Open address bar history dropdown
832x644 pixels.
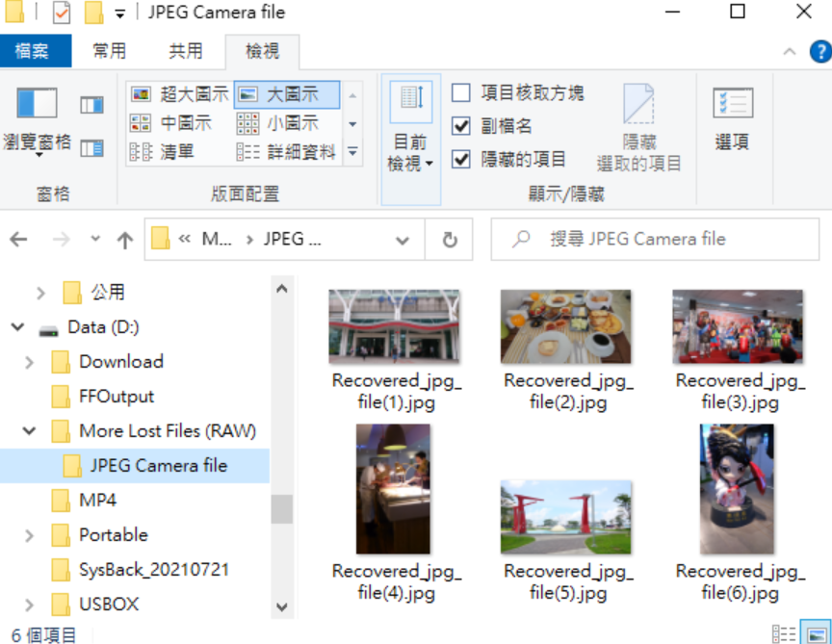click(403, 241)
